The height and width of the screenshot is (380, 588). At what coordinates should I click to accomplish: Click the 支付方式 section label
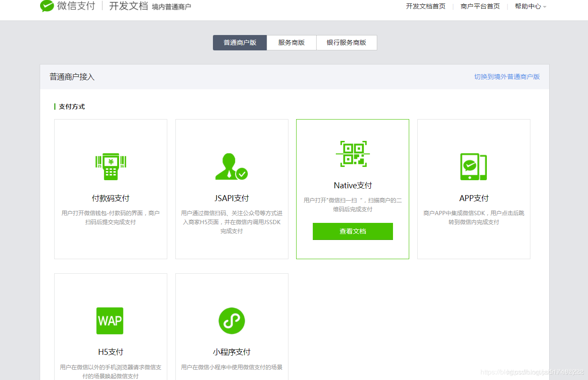click(72, 107)
